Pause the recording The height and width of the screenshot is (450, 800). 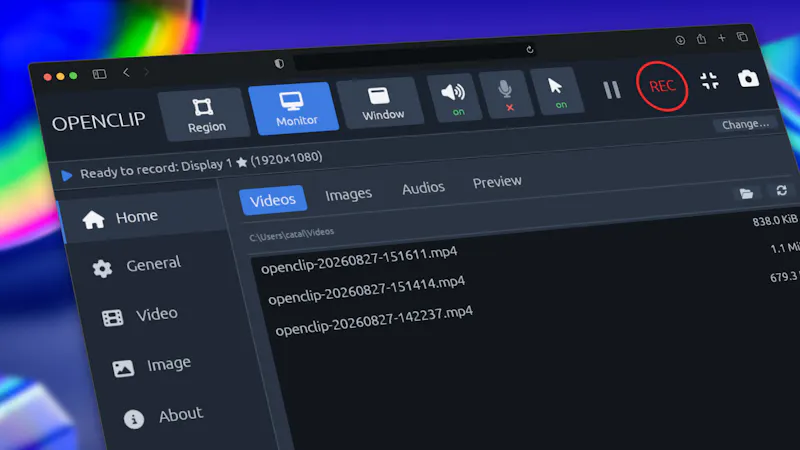[612, 90]
